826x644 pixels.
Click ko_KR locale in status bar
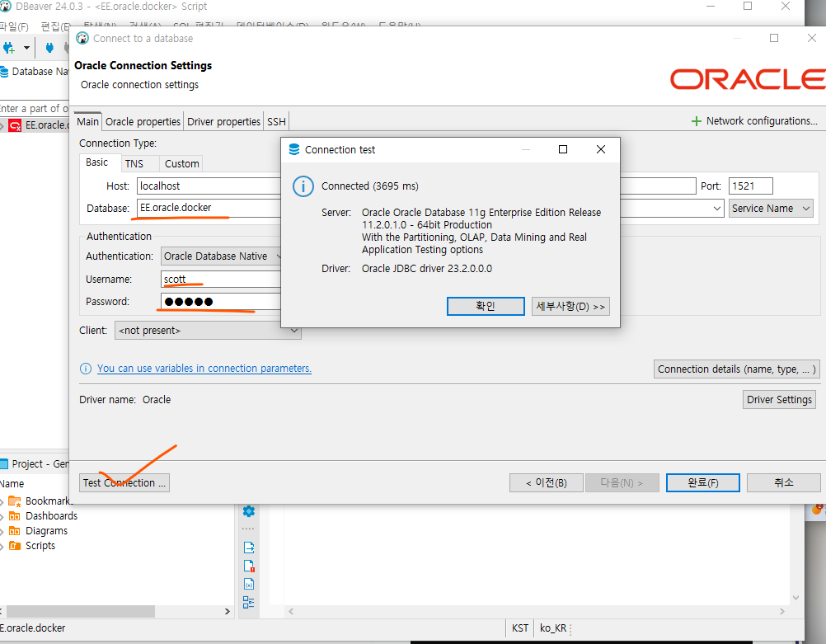click(552, 628)
